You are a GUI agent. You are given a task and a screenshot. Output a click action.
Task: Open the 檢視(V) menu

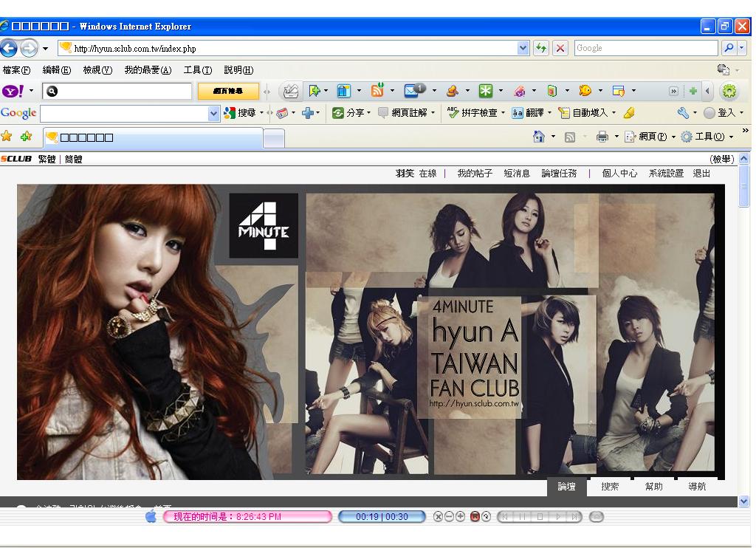point(97,70)
